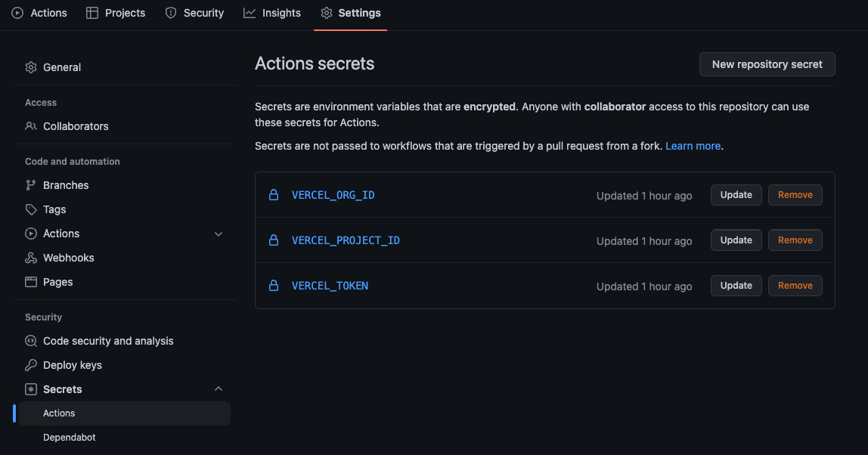
Task: Switch to the Settings tab
Action: 350,12
